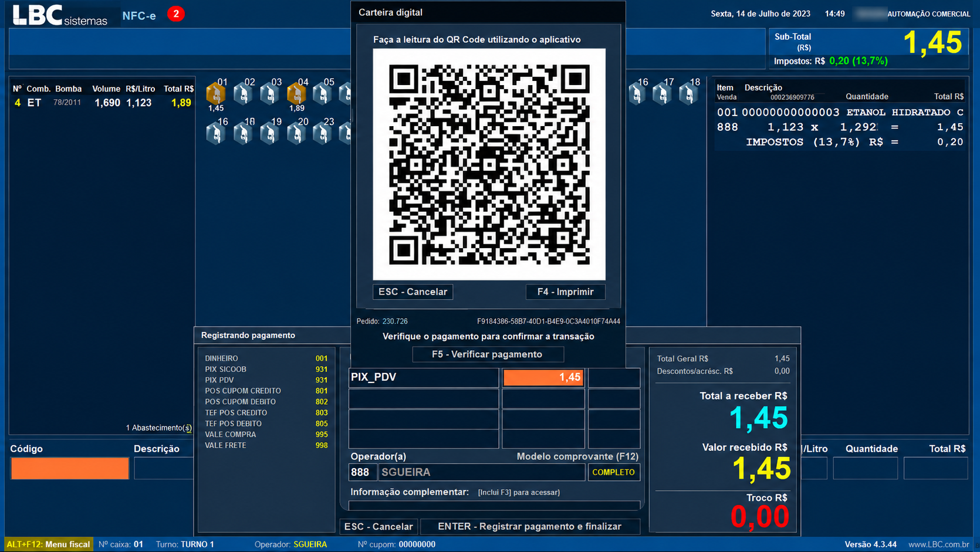Select fuel pump 02 icon

[243, 94]
